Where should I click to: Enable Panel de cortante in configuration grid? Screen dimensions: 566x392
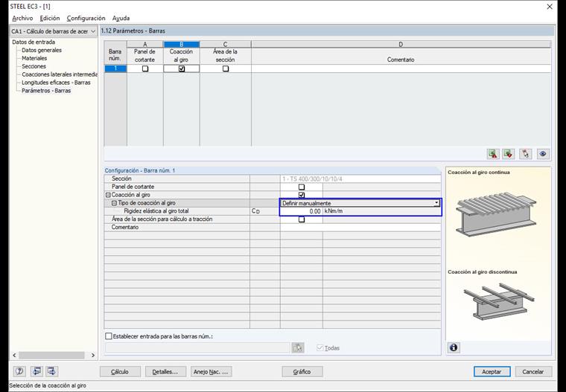coord(302,187)
